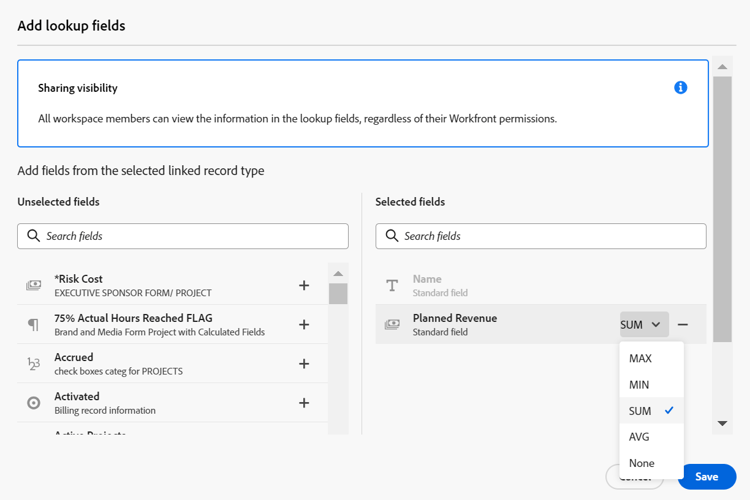Choose MAX from aggregation menu
The image size is (750, 500).
640,359
